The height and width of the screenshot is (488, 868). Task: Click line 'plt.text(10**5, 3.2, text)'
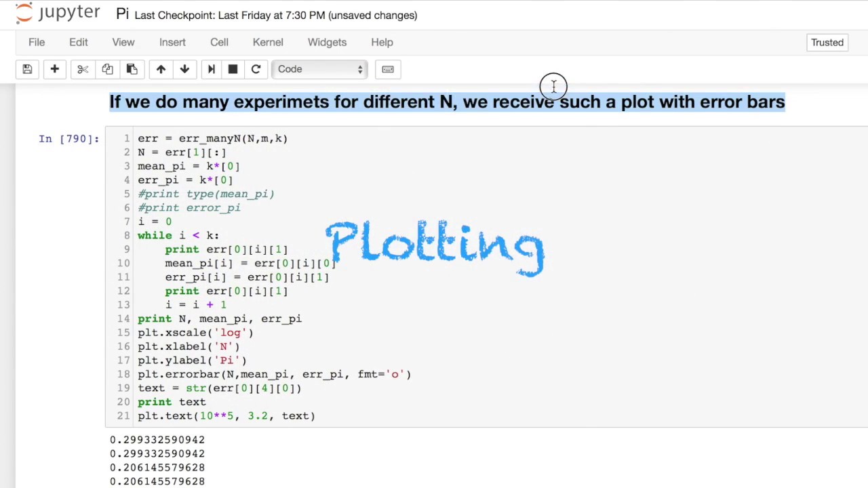[226, 415]
